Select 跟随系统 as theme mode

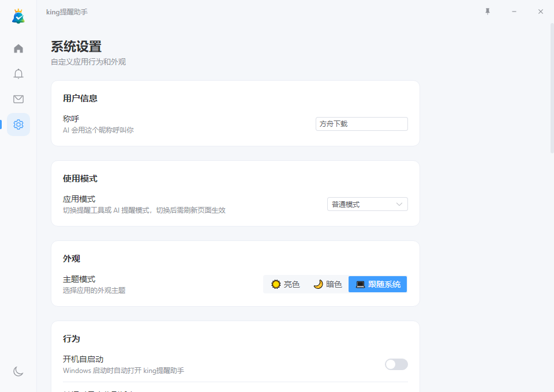tap(377, 284)
